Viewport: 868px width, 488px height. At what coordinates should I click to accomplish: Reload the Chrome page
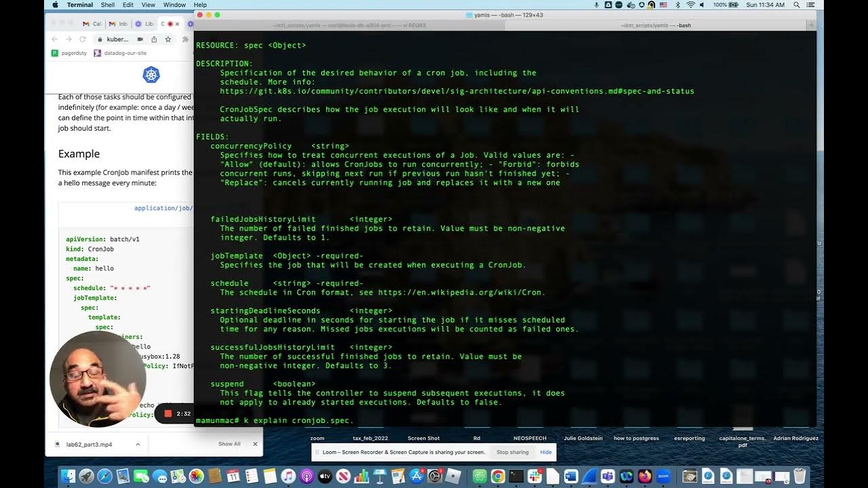(x=83, y=39)
